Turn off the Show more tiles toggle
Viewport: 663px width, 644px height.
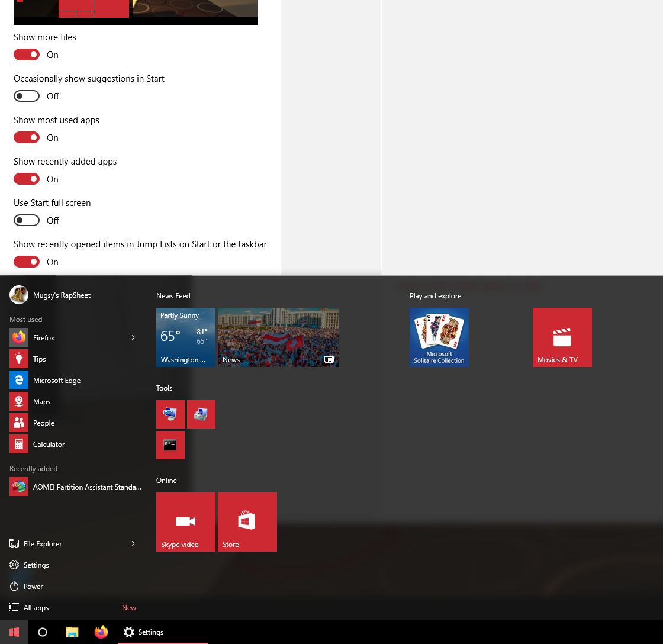27,54
